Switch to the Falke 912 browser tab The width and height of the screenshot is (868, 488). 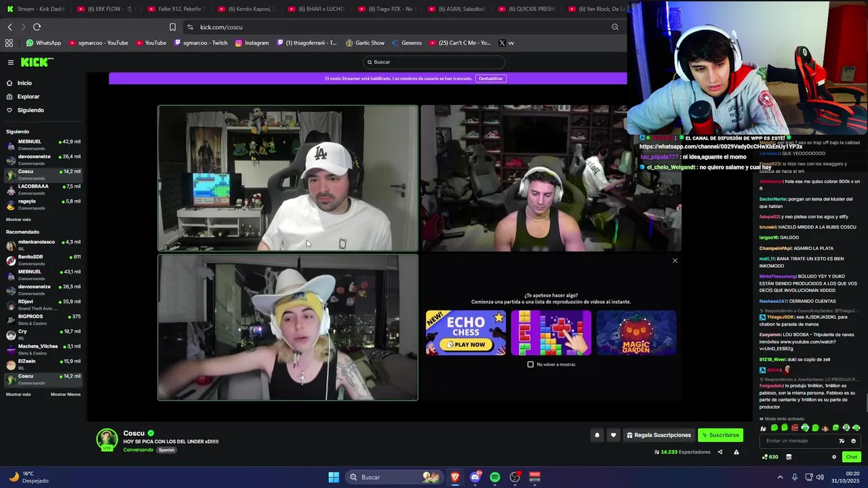(x=178, y=9)
